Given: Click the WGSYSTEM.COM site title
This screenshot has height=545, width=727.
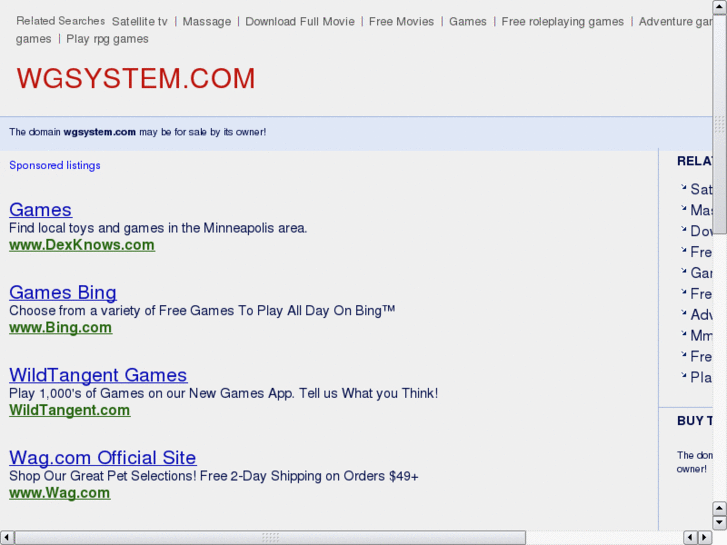Looking at the screenshot, I should point(136,78).
